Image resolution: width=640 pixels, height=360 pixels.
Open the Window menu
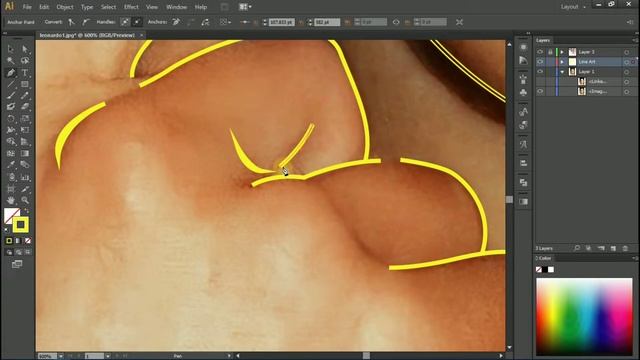pos(176,7)
